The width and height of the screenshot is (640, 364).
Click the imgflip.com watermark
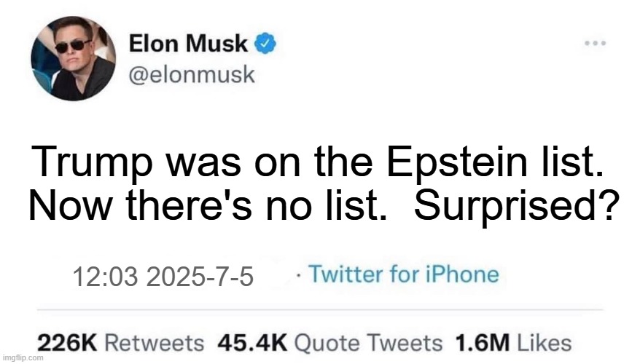pos(22,358)
